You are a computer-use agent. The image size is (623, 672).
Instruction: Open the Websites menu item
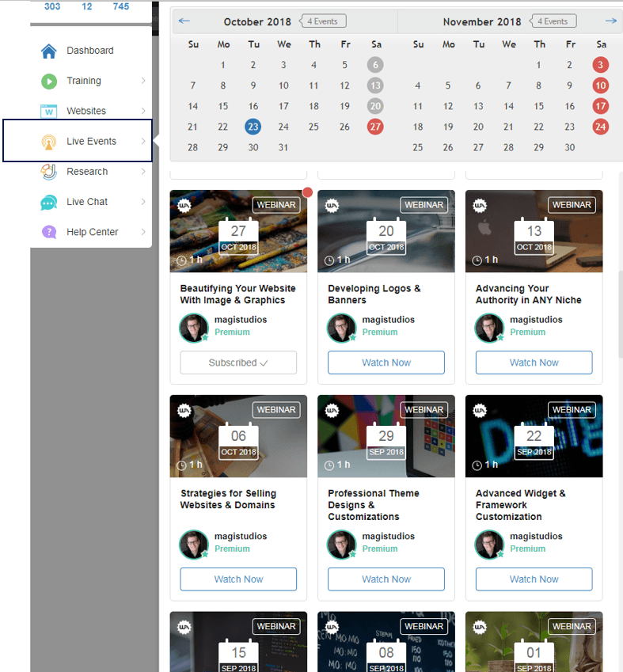(91, 111)
